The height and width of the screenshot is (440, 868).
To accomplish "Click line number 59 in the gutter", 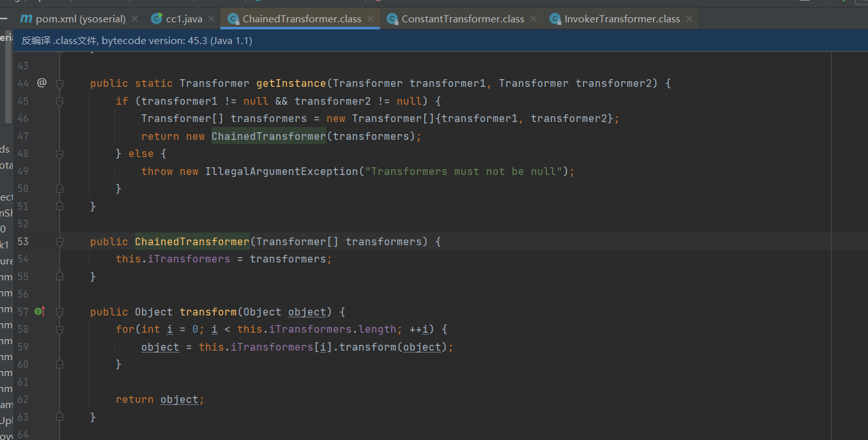I will point(23,347).
